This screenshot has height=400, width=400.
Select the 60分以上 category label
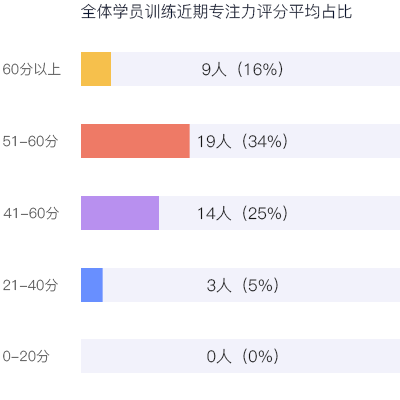(32, 69)
